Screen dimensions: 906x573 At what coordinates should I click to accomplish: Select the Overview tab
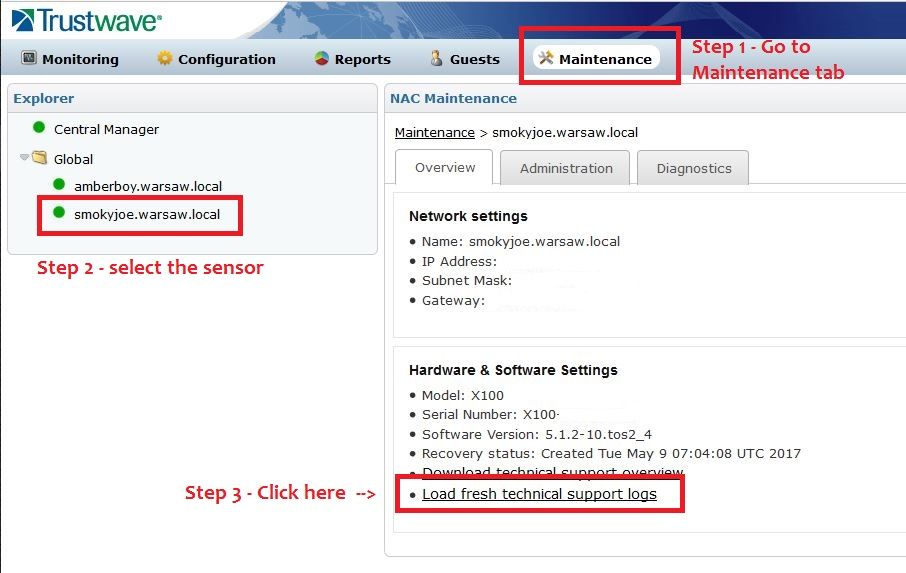445,168
